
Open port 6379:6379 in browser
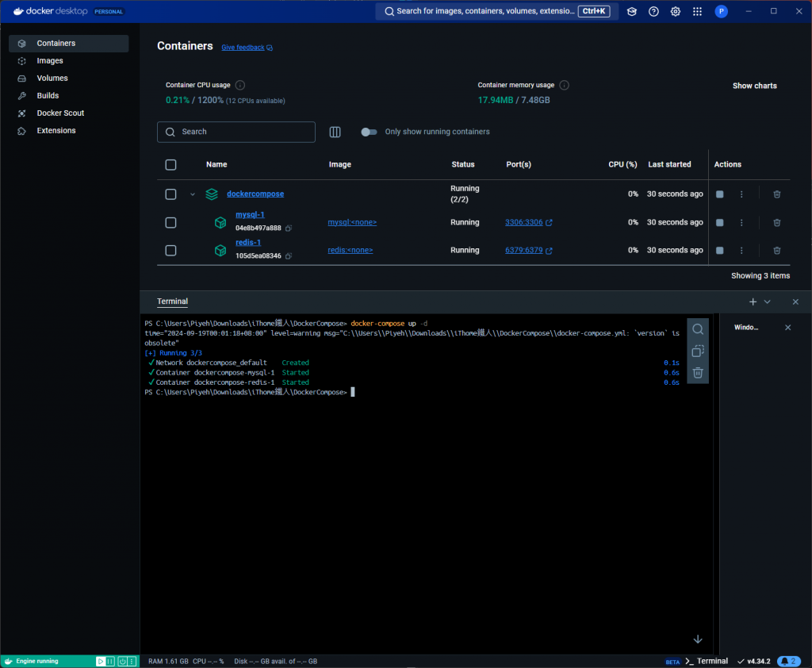(528, 251)
